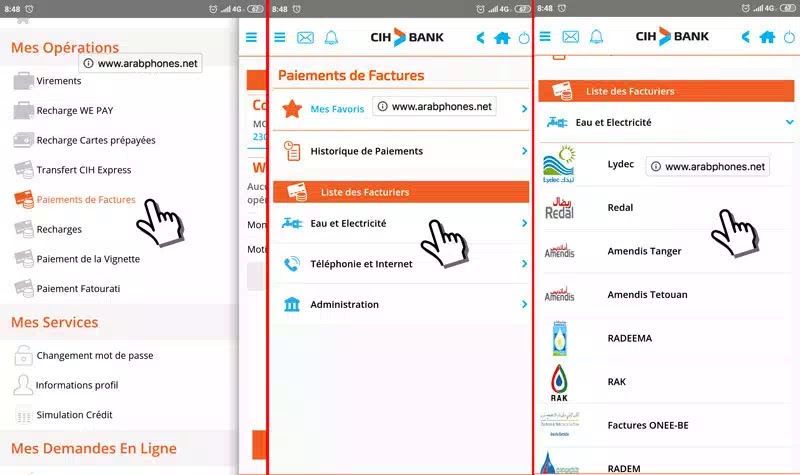
Task: Open Simulation Crédit
Action: [74, 414]
